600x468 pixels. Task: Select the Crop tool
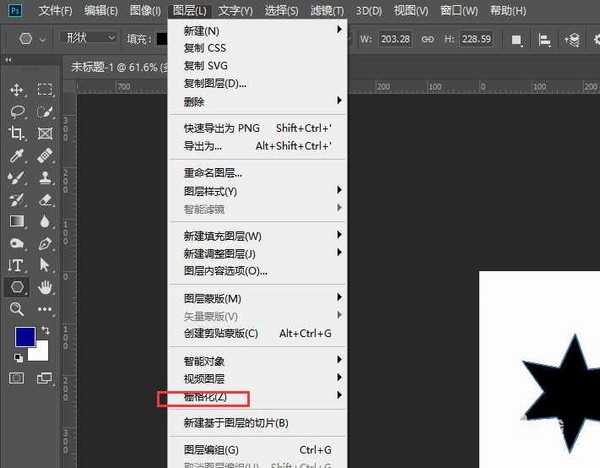[x=16, y=134]
